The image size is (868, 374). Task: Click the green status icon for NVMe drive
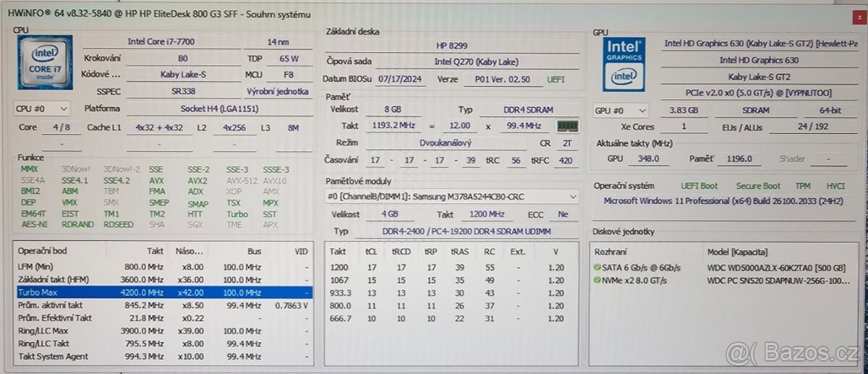click(x=597, y=280)
